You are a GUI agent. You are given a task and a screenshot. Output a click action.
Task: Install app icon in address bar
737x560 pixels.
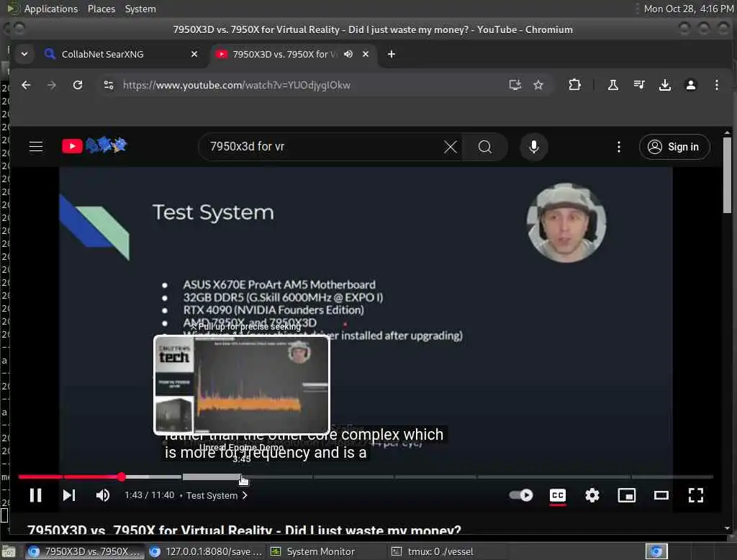point(515,85)
